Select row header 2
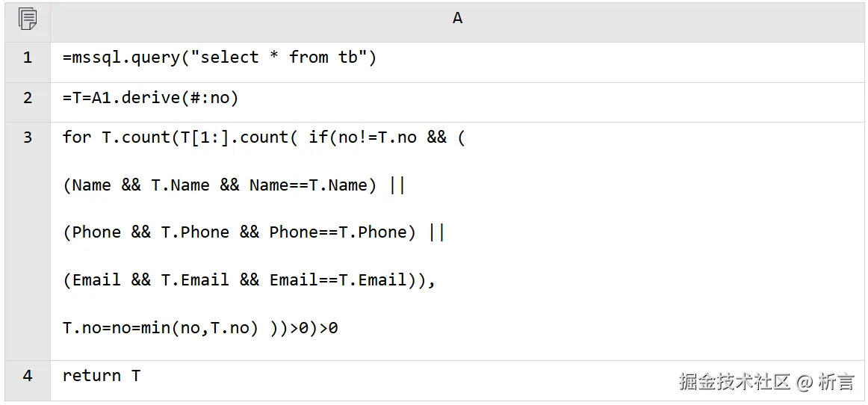This screenshot has width=868, height=405. tap(28, 98)
